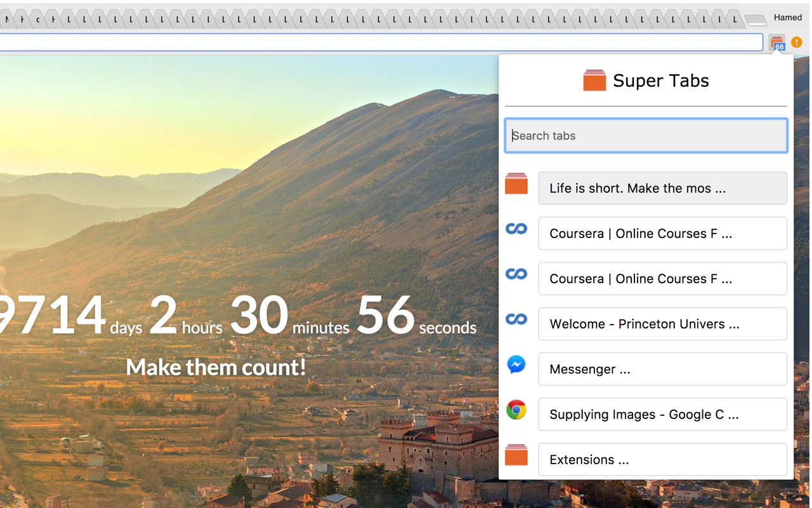Screen dimensions: 812x508
Task: Click the second Coursera favicon in the list
Action: click(x=516, y=274)
